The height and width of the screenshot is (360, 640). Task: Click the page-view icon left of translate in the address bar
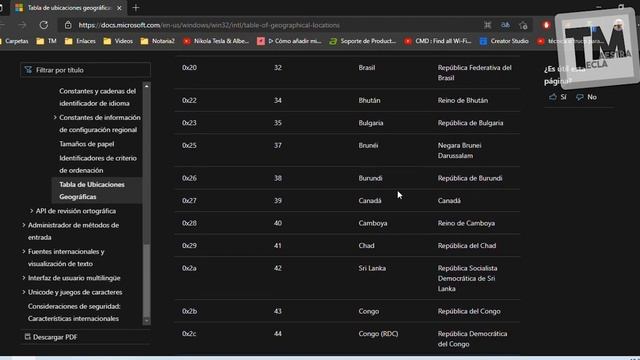(487, 25)
